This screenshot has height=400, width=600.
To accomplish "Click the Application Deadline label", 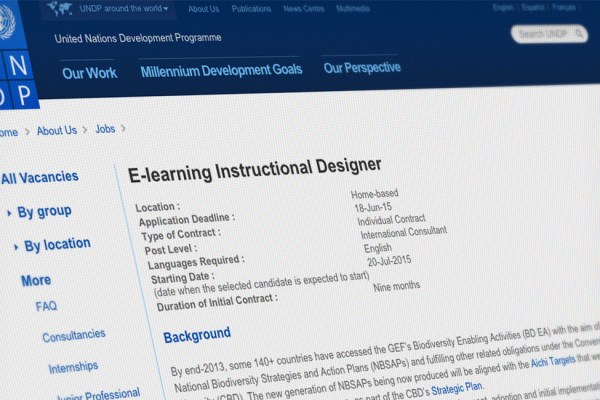I will (186, 220).
